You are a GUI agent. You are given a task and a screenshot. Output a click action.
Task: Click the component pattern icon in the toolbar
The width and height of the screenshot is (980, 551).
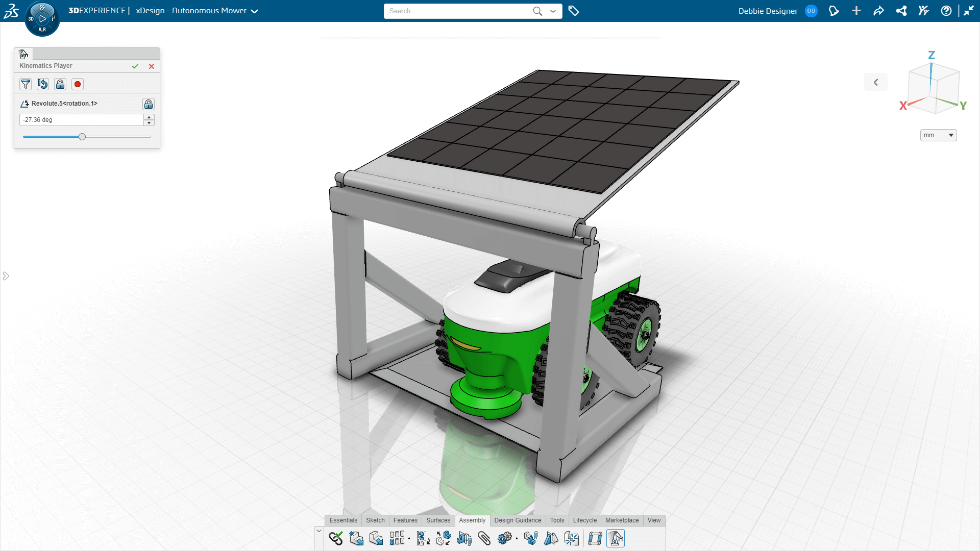pyautogui.click(x=397, y=538)
